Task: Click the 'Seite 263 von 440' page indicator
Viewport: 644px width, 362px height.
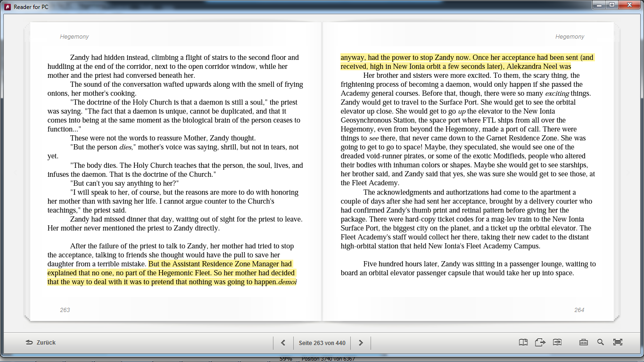Action: (322, 343)
